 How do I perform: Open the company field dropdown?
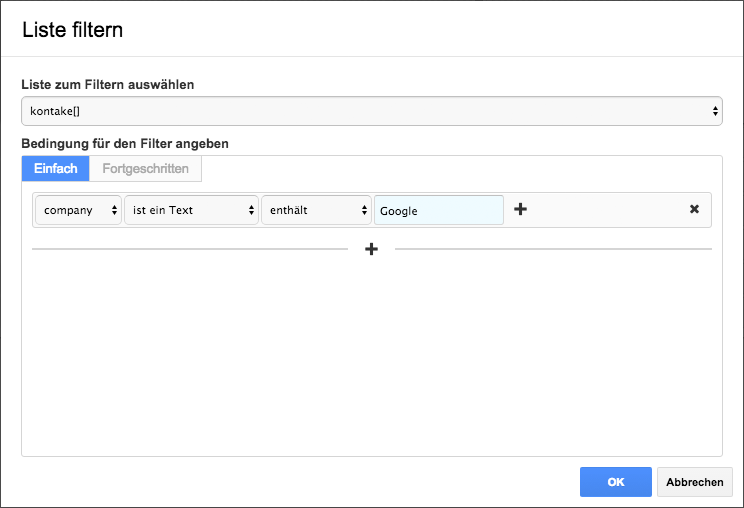tap(78, 210)
